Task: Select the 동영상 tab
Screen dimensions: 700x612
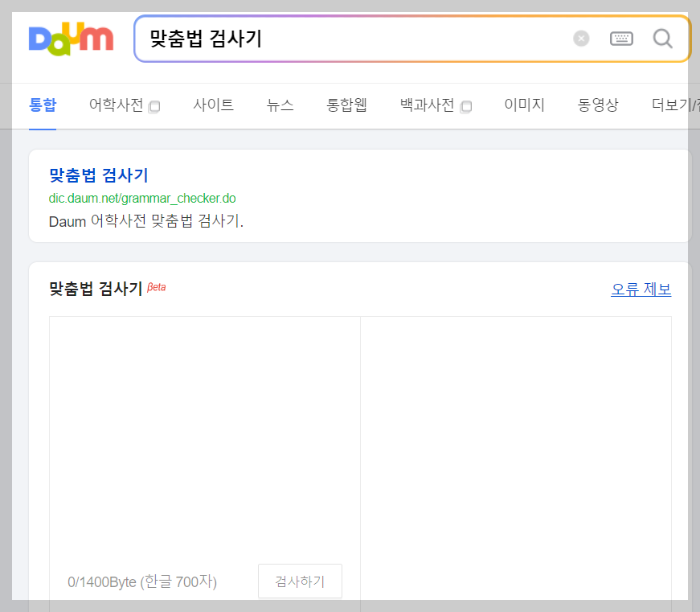Action: pyautogui.click(x=597, y=105)
